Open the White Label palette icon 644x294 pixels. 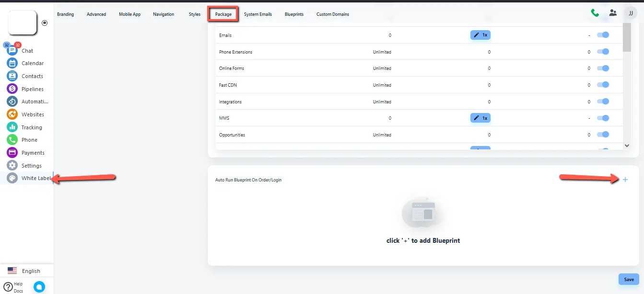point(12,178)
